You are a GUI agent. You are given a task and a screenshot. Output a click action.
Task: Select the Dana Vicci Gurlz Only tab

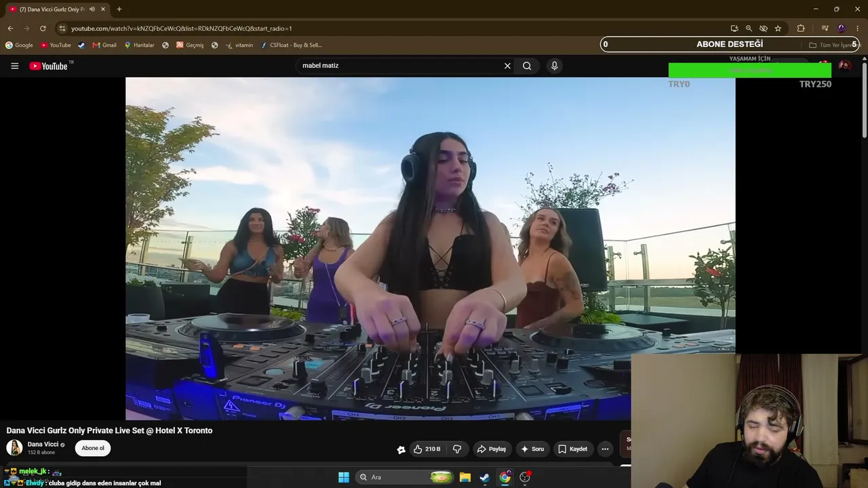[x=57, y=9]
